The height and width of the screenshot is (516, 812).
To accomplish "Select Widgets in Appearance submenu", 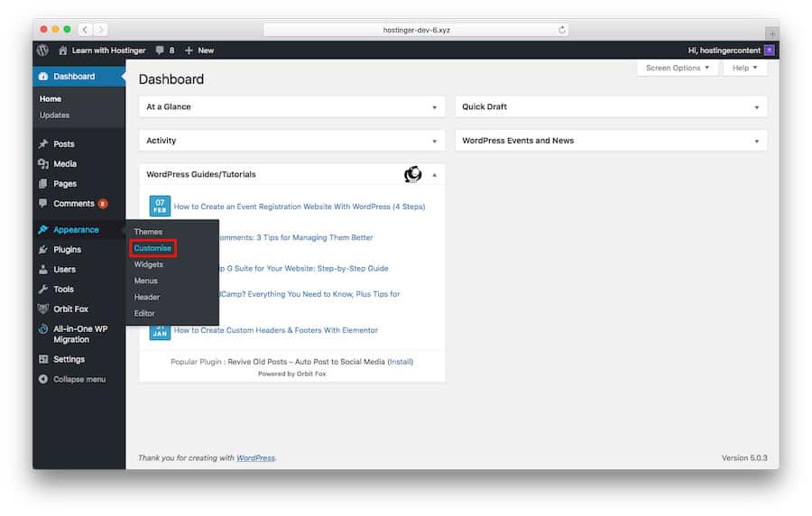I will tap(149, 264).
